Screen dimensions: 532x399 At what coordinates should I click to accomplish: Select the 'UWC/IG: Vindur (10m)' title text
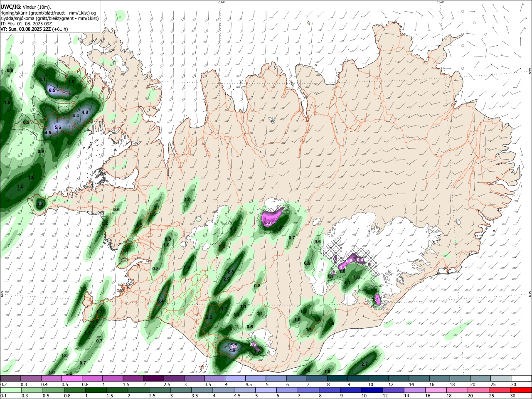26,7
